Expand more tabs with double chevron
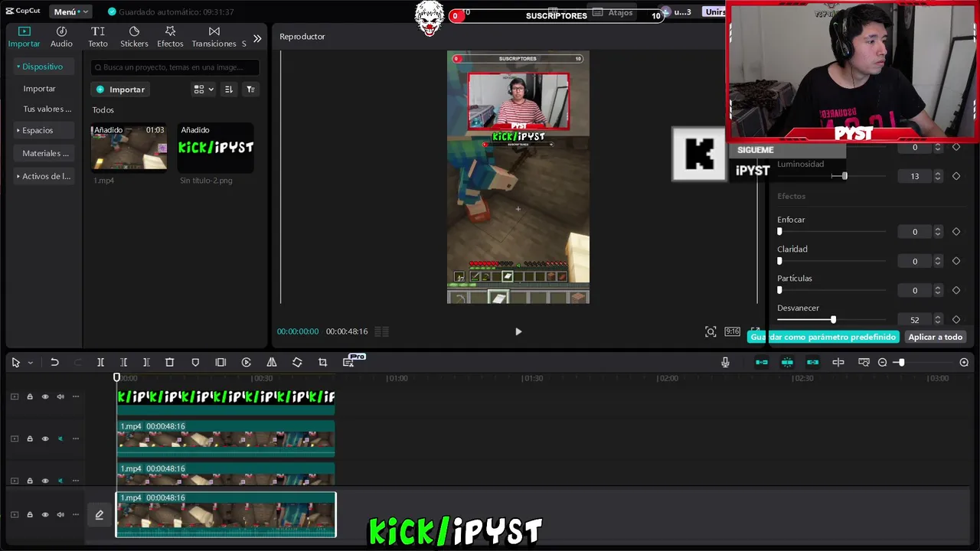 [257, 38]
